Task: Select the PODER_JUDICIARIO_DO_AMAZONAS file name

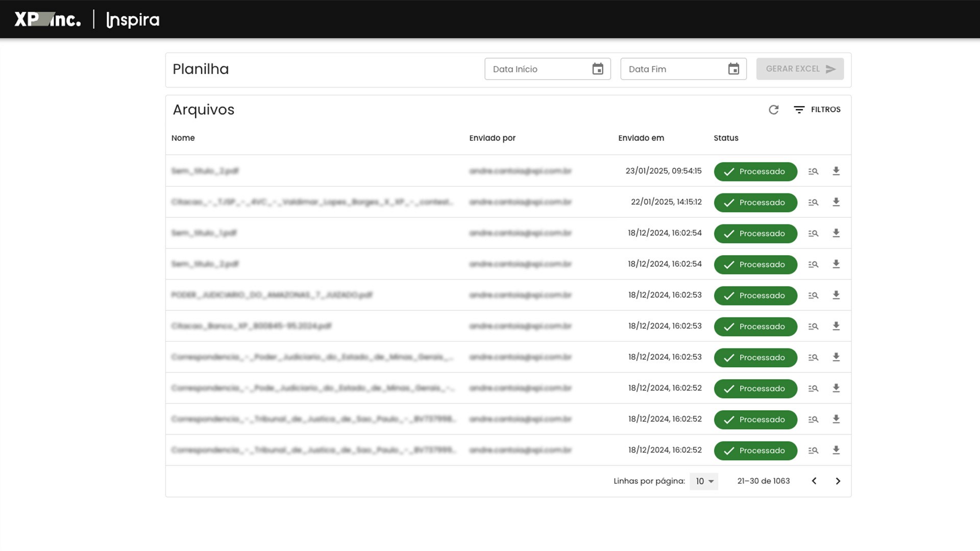Action: (x=272, y=295)
